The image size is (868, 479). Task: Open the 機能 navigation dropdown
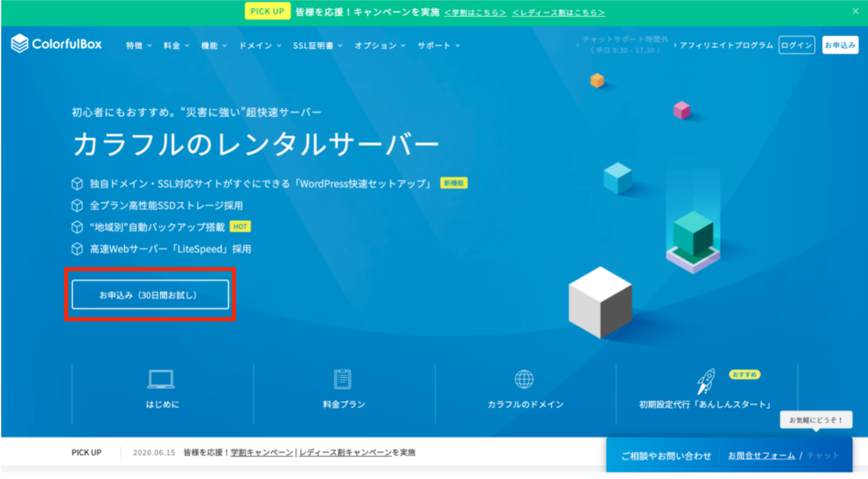point(214,45)
